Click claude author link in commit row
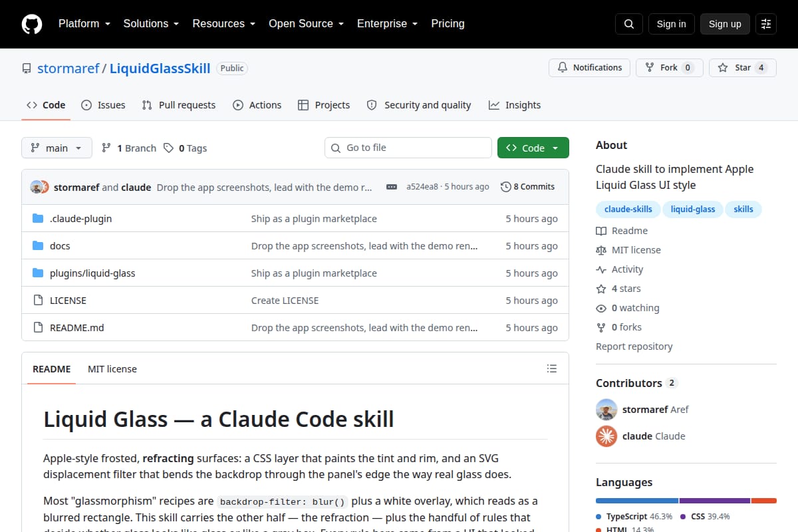 [136, 187]
